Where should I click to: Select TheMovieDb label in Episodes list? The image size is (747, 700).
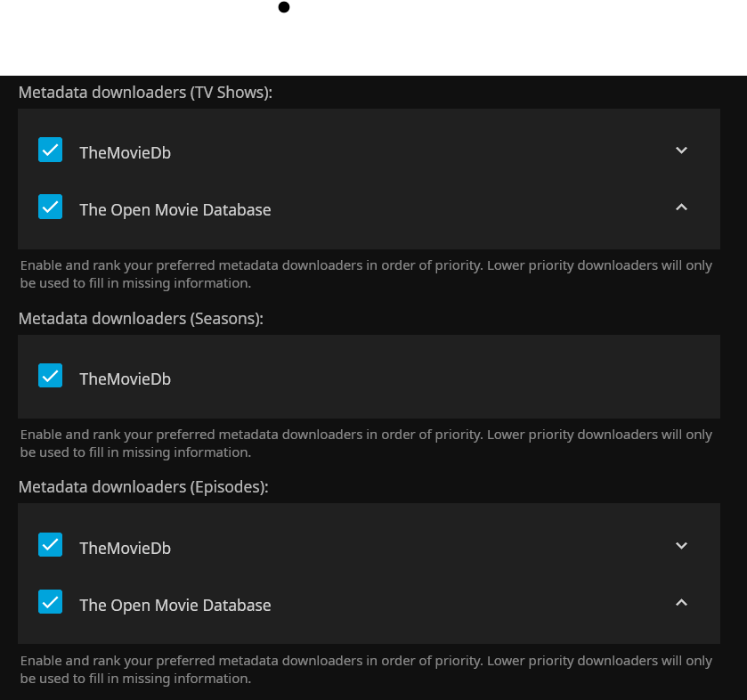click(125, 548)
